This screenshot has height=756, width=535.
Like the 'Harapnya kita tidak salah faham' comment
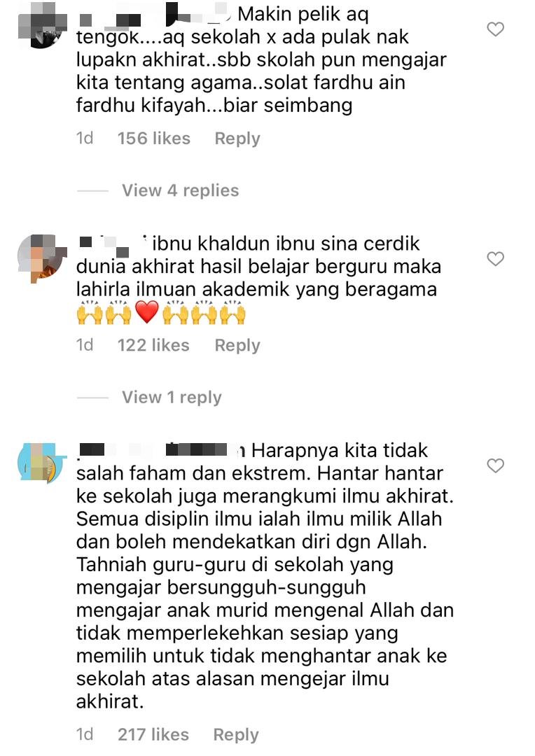coord(496,465)
